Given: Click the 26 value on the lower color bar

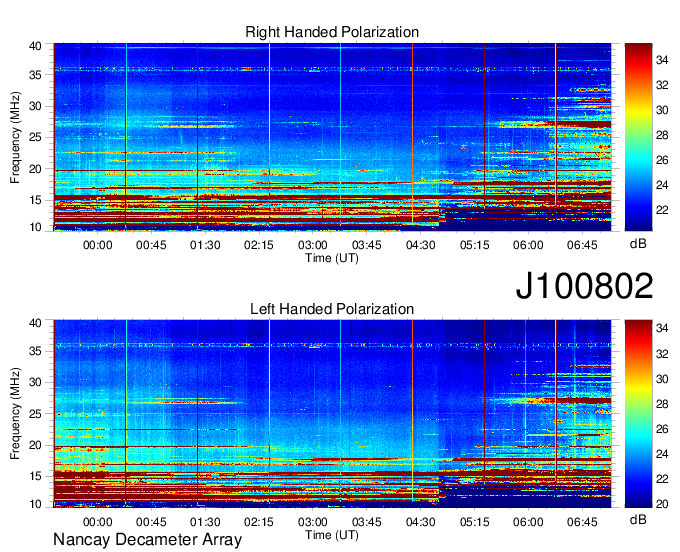Looking at the screenshot, I should (662, 429).
